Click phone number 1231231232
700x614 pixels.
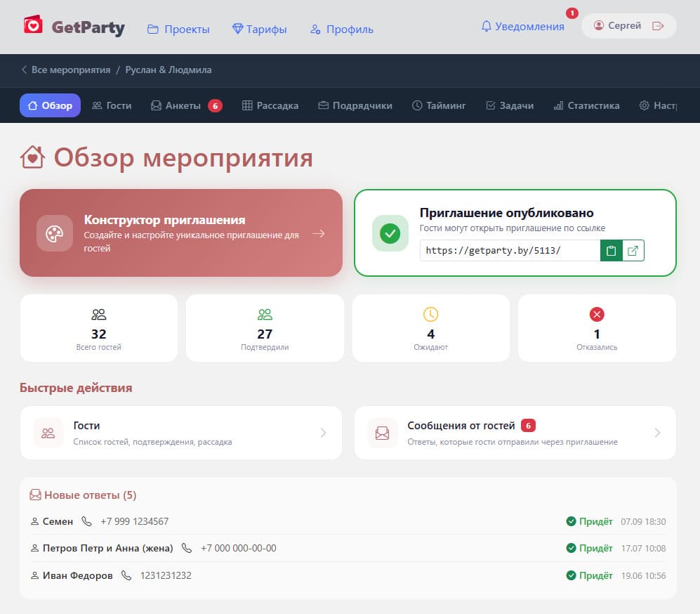[x=166, y=575]
